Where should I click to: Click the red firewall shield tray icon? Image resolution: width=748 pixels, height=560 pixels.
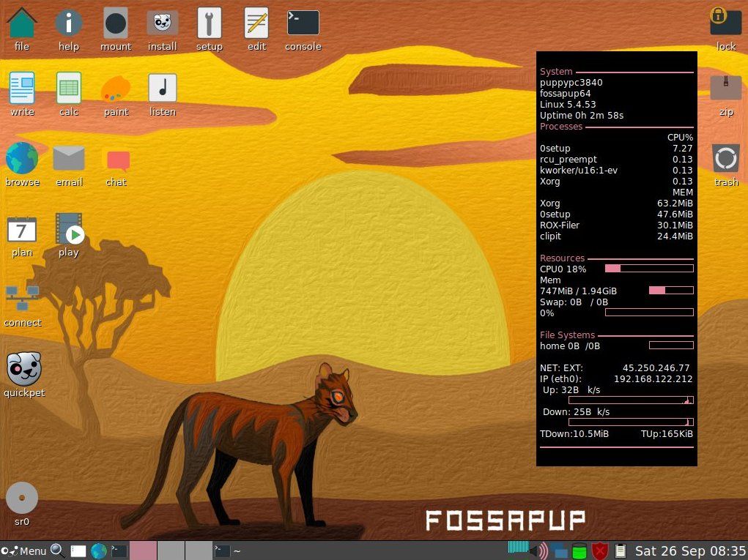[599, 551]
